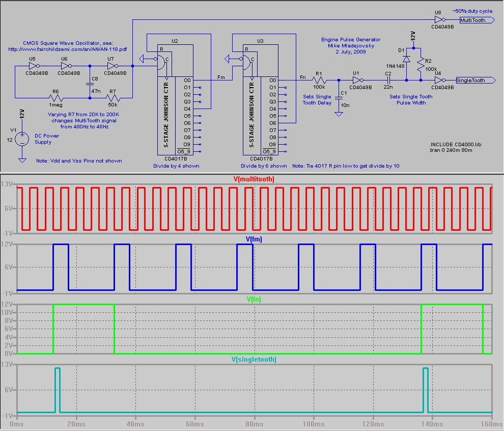Click the MultiTooth output flag

(x=477, y=20)
